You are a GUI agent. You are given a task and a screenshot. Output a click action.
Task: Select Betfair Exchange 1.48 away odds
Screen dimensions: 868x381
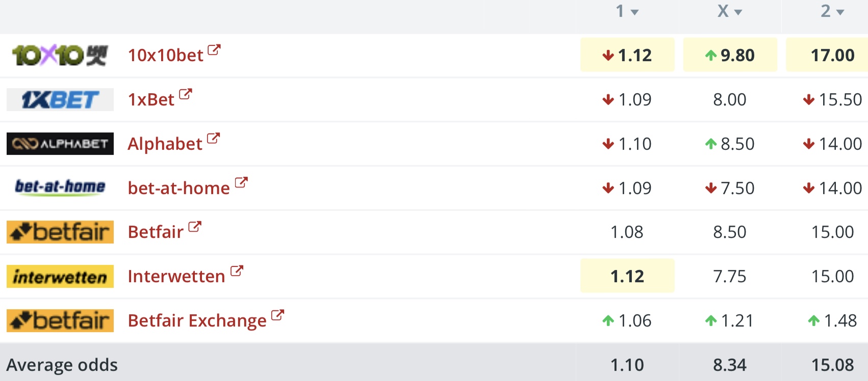coord(833,320)
